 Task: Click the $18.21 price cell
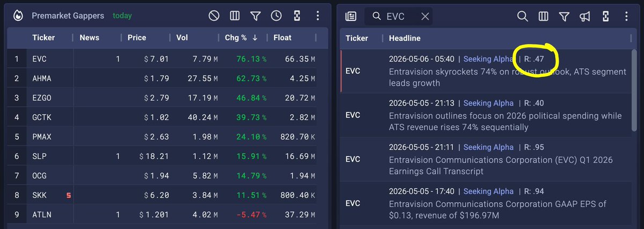[x=154, y=156]
